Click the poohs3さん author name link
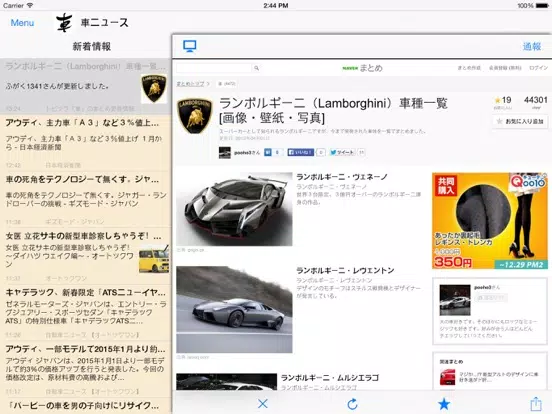Viewport: 552px width, 414px height. click(247, 153)
